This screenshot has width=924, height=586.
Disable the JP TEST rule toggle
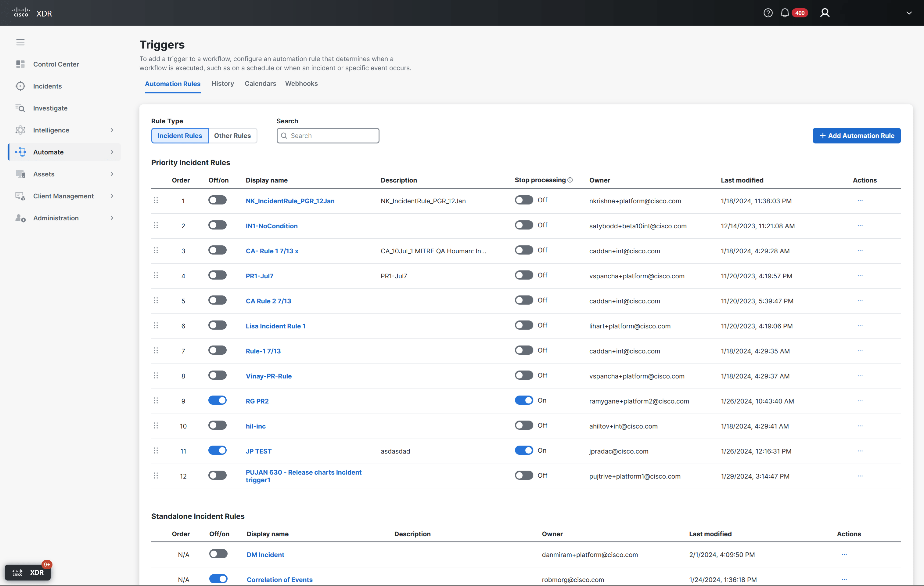coord(218,450)
